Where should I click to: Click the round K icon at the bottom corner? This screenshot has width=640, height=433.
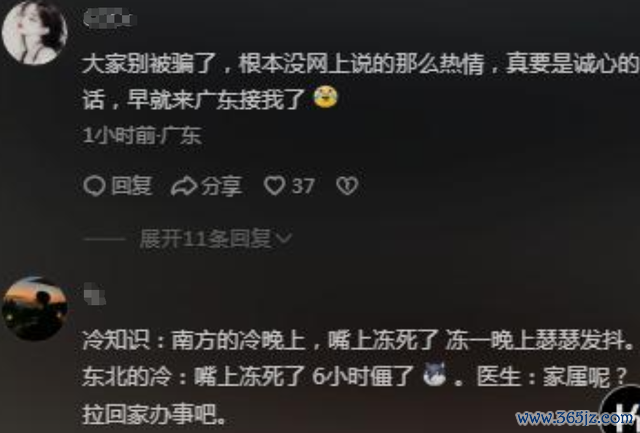pos(620,409)
